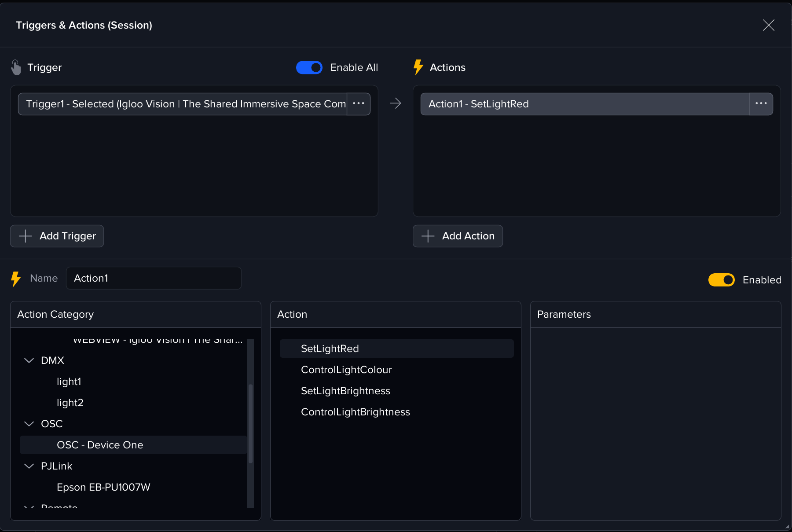Click the Actions lightning bolt icon
Screen dimensions: 792x532
click(418, 67)
